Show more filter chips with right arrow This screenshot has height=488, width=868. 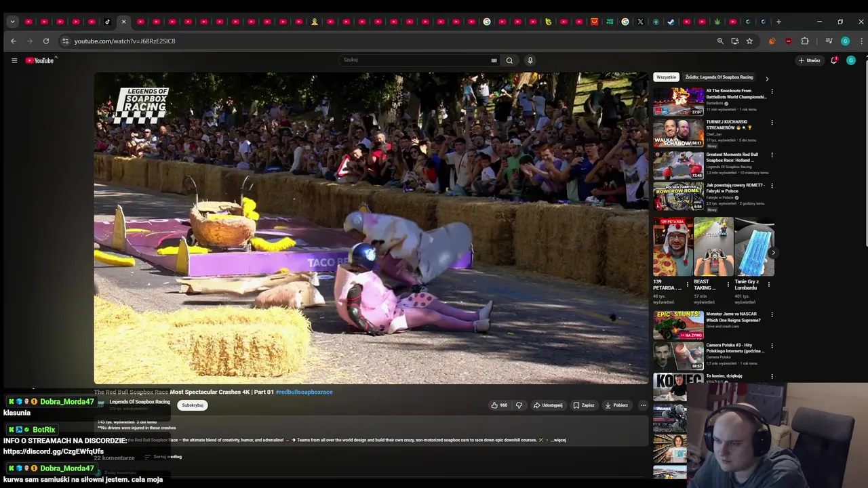coord(767,79)
